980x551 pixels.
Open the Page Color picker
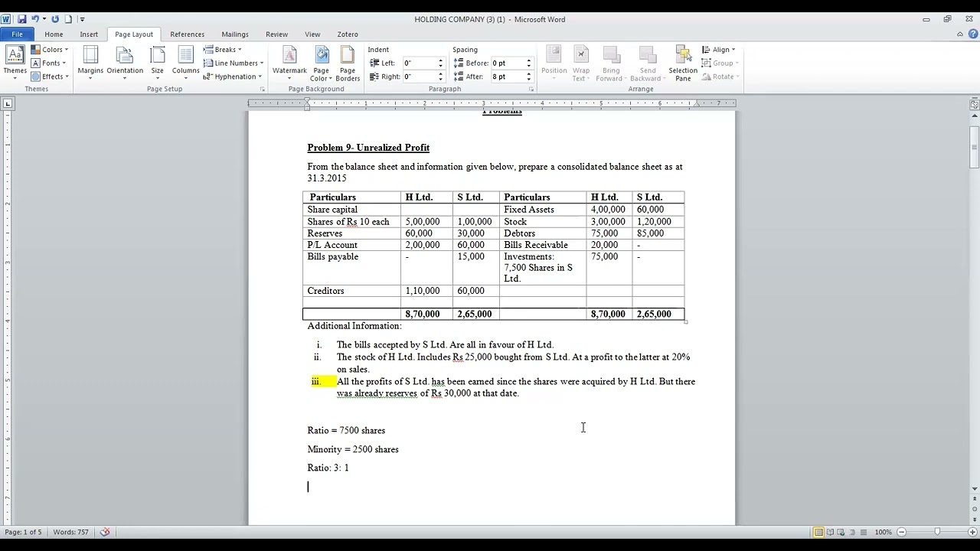point(321,64)
